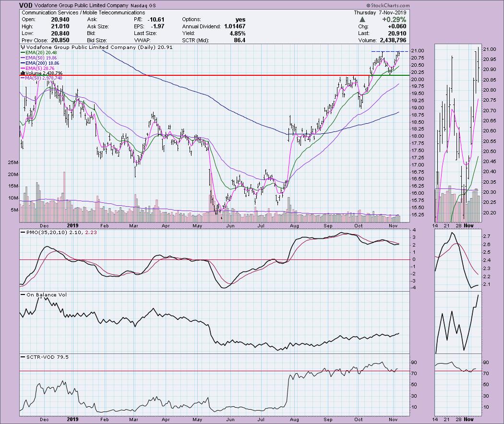The image size is (504, 424).
Task: Click the SCTR-VOD indicator panel label
Action: (41, 357)
